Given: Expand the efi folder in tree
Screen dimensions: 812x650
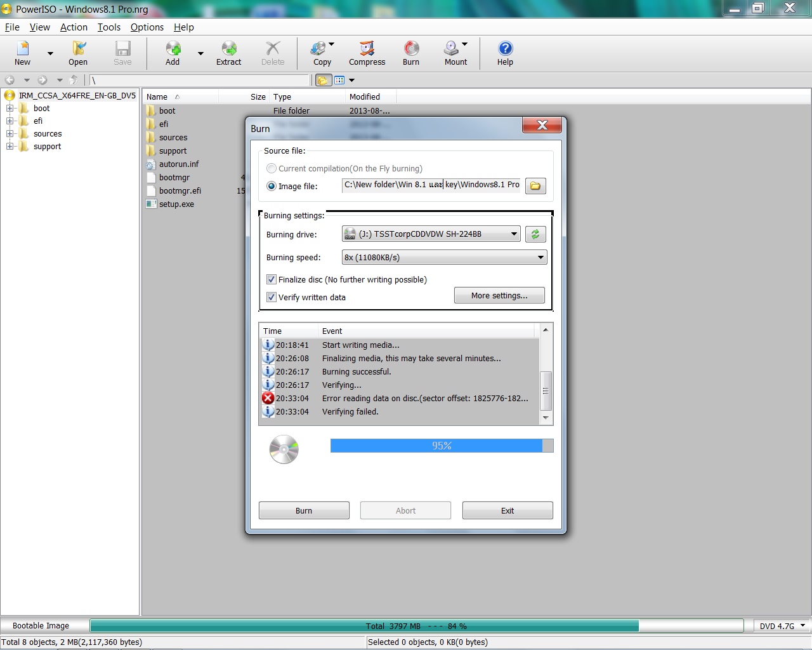Looking at the screenshot, I should 10,121.
